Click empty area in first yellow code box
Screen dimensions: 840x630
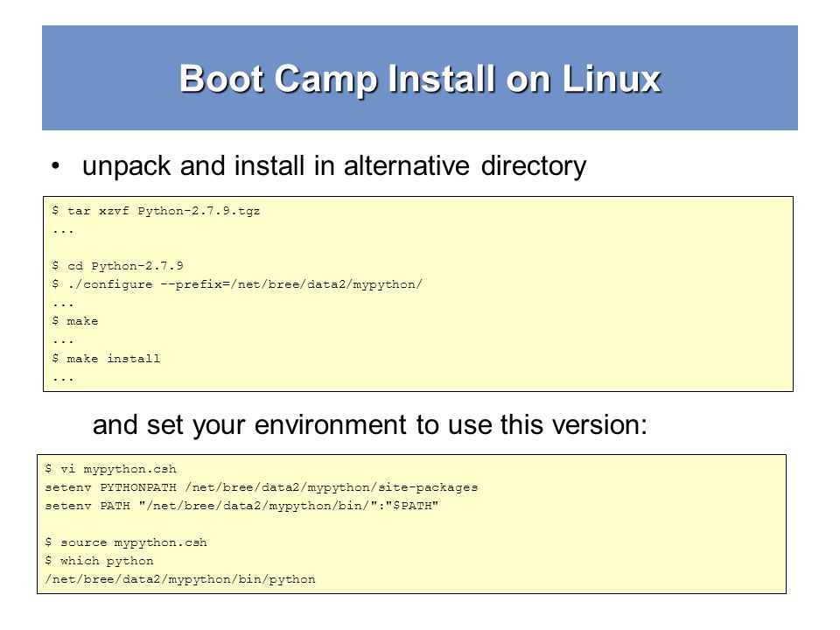[589, 321]
